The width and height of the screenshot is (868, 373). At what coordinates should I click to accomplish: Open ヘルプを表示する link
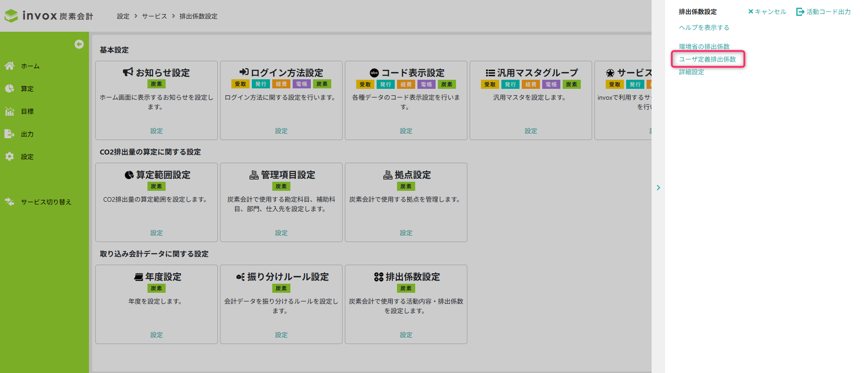[704, 28]
